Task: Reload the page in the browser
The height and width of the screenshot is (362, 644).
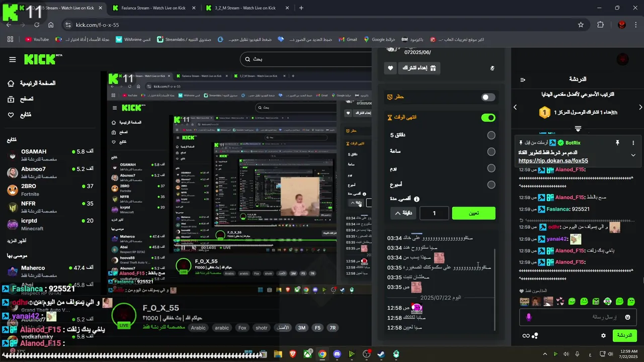Action: (37, 25)
